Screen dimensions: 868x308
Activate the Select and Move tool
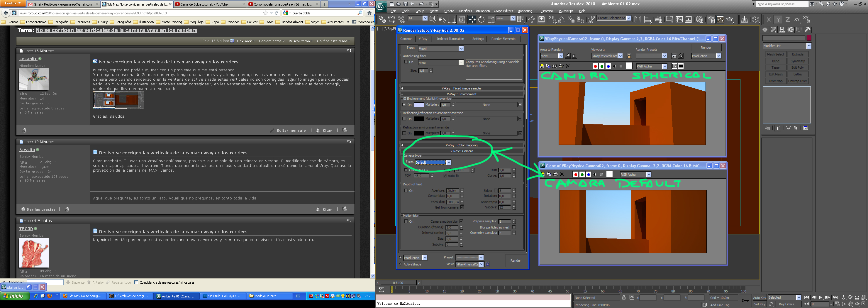pyautogui.click(x=472, y=20)
